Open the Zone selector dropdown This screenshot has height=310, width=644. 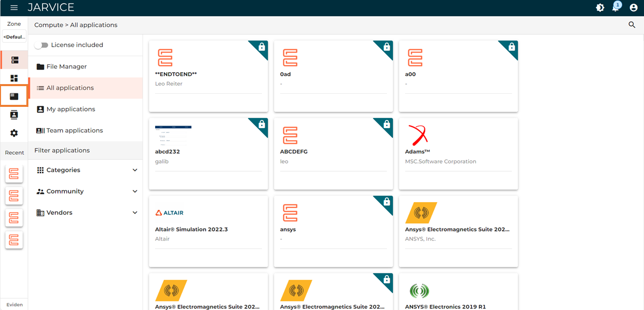pyautogui.click(x=14, y=37)
